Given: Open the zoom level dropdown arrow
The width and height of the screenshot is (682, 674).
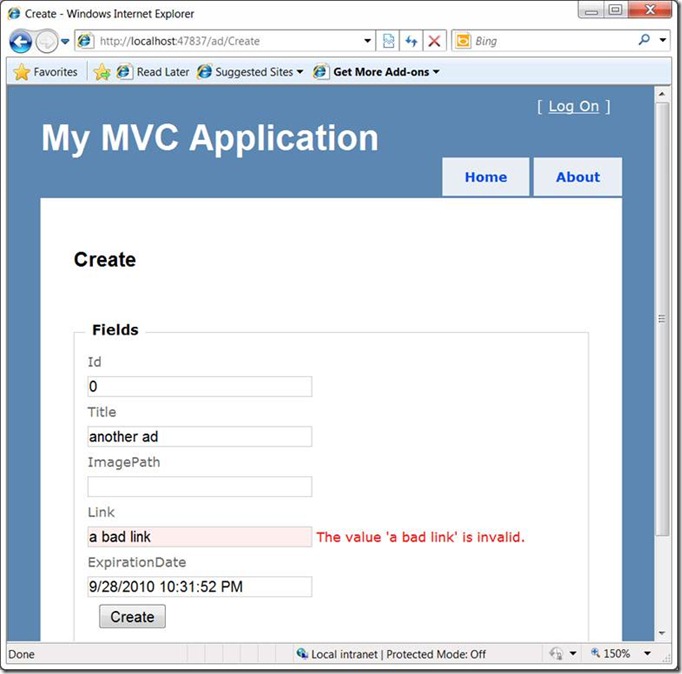Looking at the screenshot, I should point(648,654).
